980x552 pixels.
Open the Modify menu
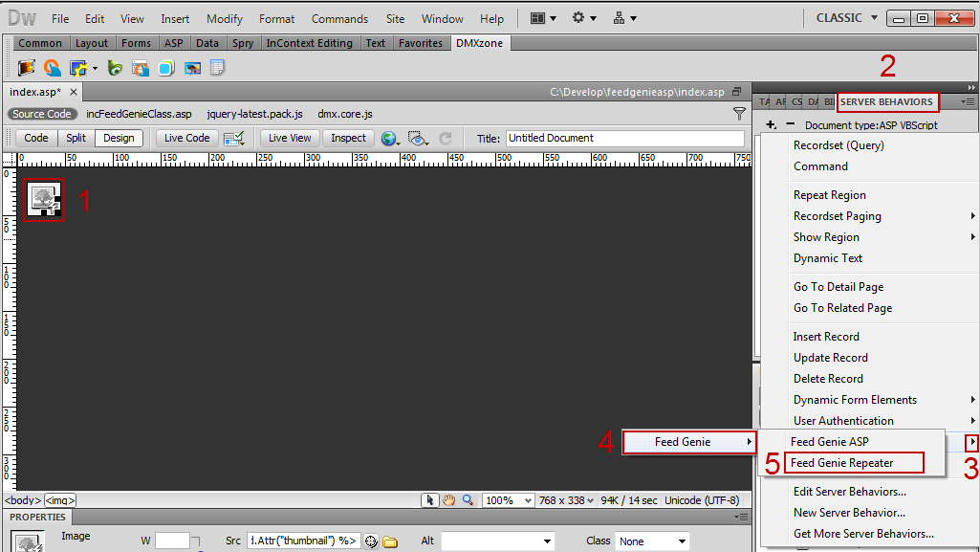(225, 19)
